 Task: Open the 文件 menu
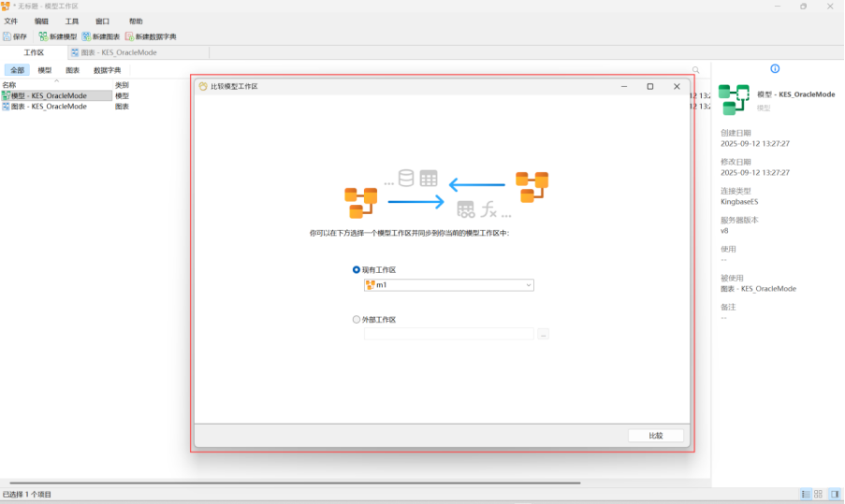coord(11,21)
